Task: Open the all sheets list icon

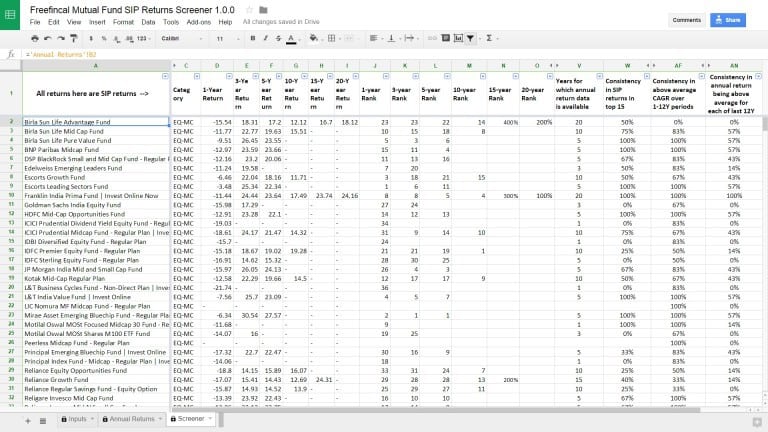Action: pyautogui.click(x=43, y=421)
